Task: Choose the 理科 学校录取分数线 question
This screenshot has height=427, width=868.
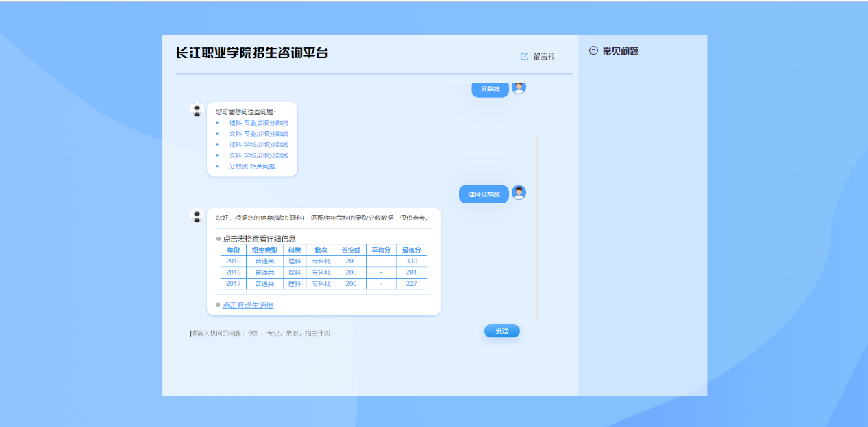Action: (258, 145)
